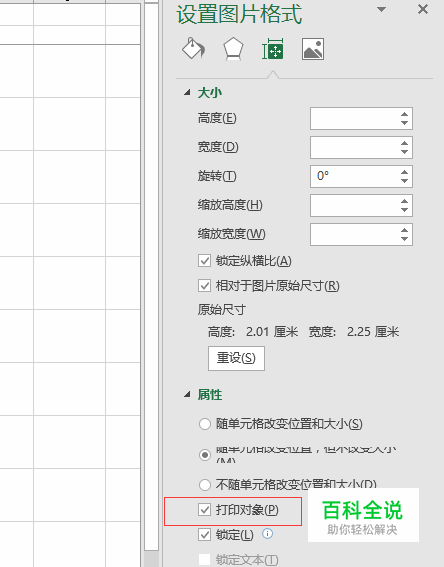Open the Size & Properties tab icon

273,49
